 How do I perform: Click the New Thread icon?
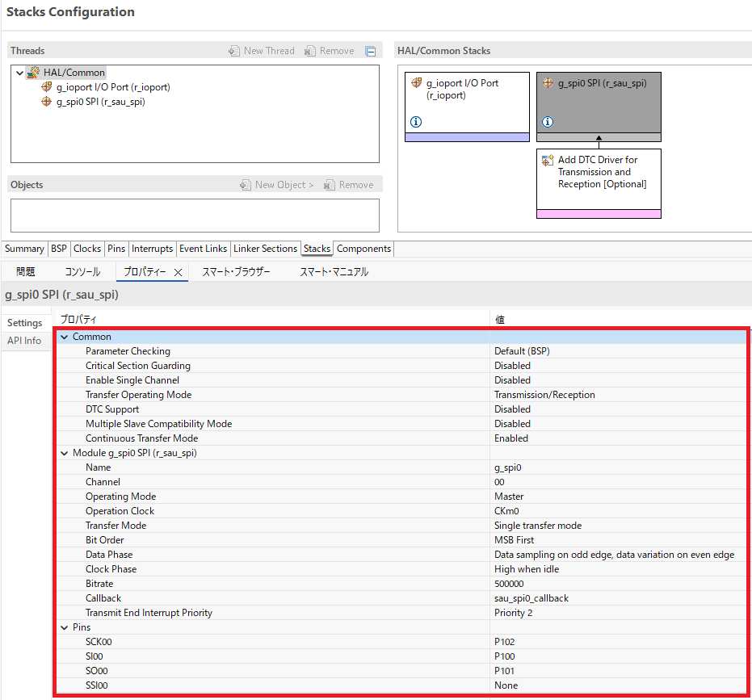coord(234,51)
